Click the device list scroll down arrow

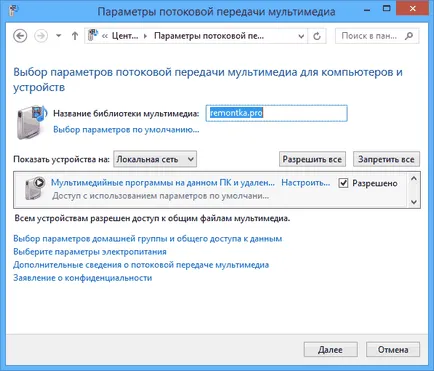tap(414, 202)
